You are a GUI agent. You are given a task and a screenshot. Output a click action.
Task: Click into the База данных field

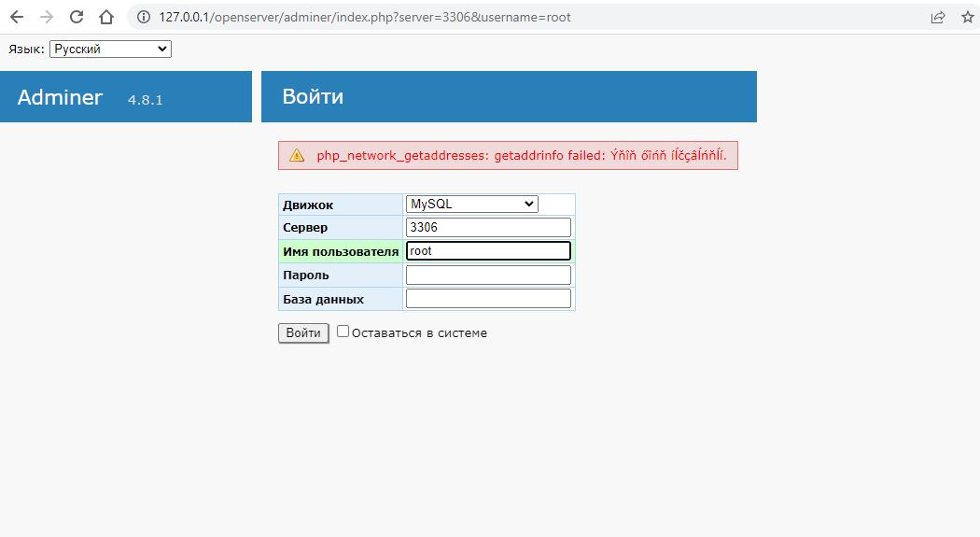pyautogui.click(x=487, y=299)
